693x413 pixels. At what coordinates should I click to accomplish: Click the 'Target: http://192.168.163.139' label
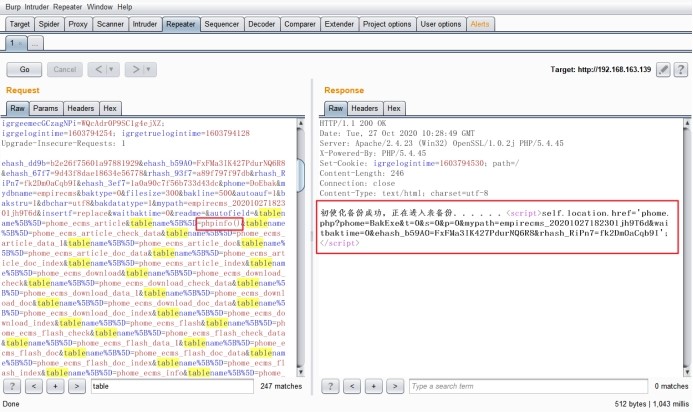[x=601, y=69]
